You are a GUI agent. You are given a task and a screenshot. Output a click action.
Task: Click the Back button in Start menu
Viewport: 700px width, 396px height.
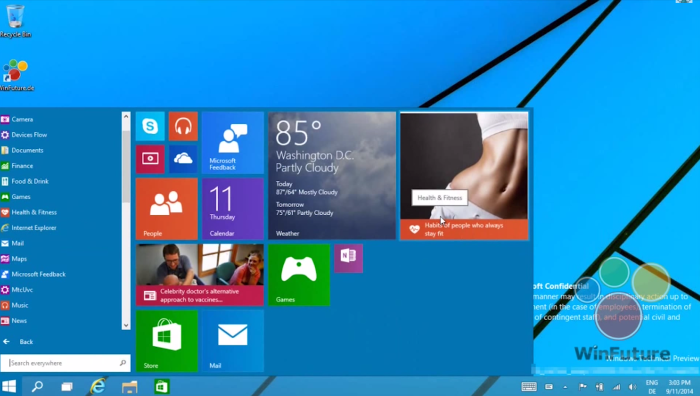point(18,342)
